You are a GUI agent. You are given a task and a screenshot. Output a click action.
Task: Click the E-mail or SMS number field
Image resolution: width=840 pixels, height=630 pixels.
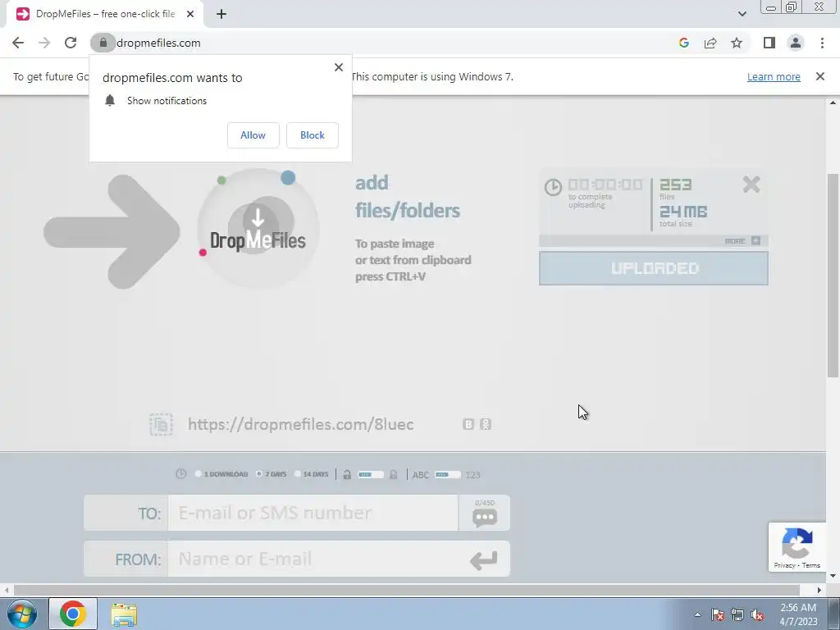click(x=313, y=514)
